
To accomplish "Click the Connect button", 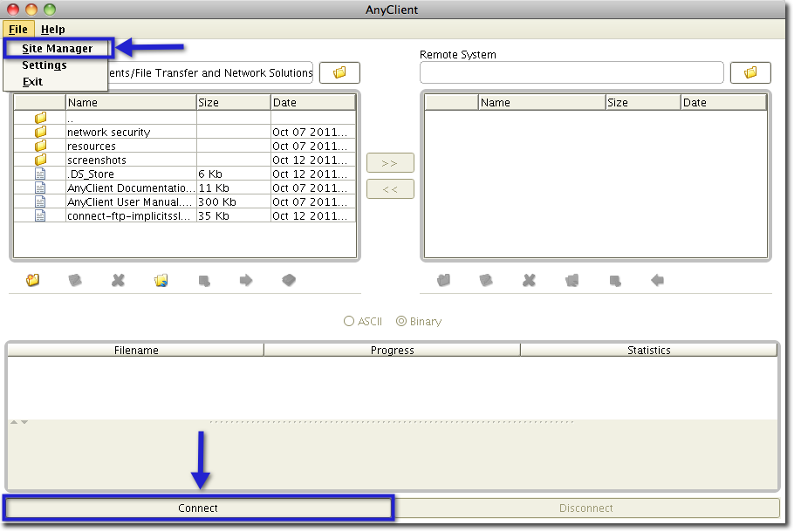I will [x=198, y=508].
